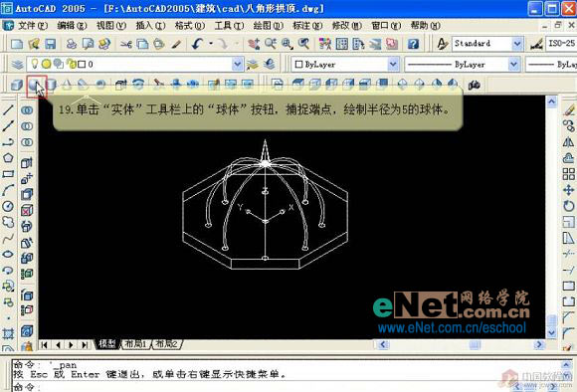The image size is (577, 392).
Task: Select the Array tool
Action: pos(569,174)
